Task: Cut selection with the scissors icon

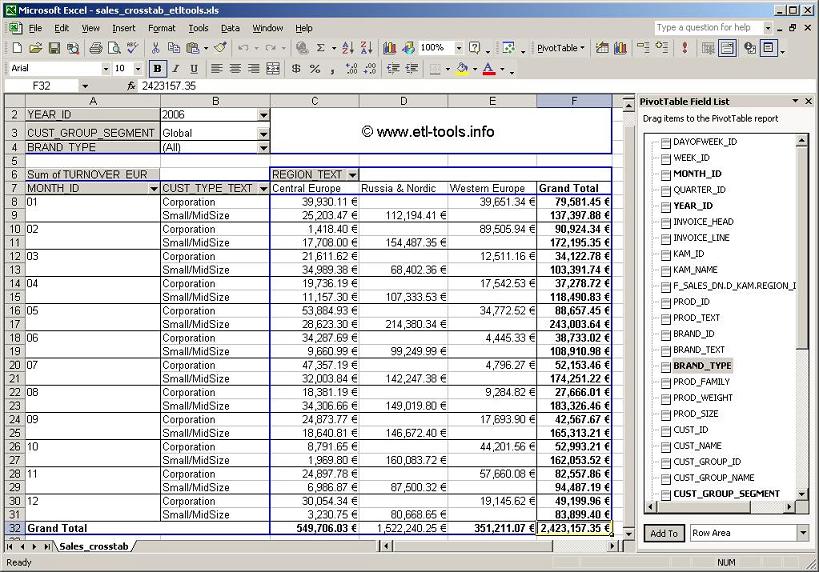Action: 155,48
